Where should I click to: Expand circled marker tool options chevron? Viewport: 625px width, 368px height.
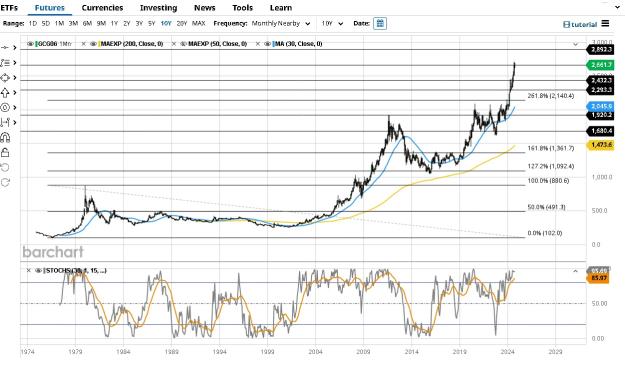[15, 107]
